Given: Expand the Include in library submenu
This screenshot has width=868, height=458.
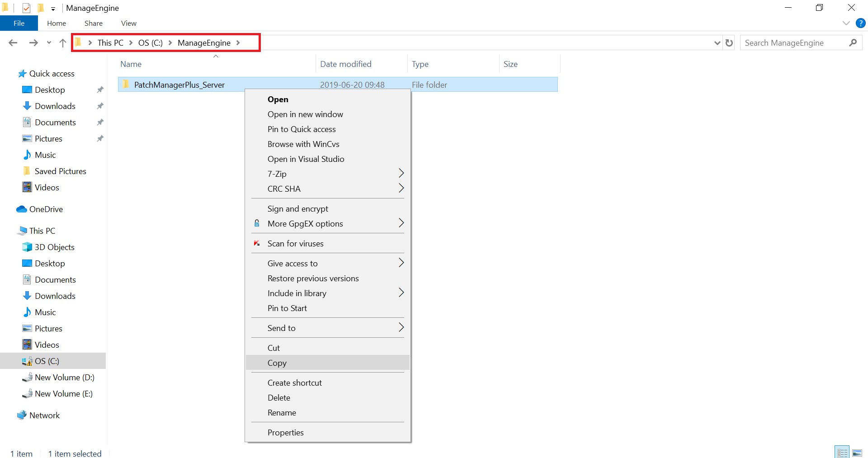Looking at the screenshot, I should [x=328, y=293].
